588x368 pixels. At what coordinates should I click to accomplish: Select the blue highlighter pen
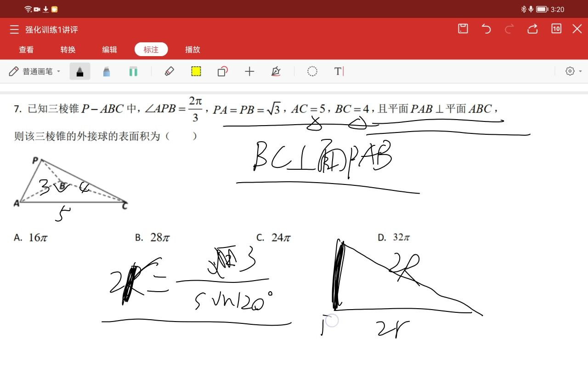coord(107,71)
